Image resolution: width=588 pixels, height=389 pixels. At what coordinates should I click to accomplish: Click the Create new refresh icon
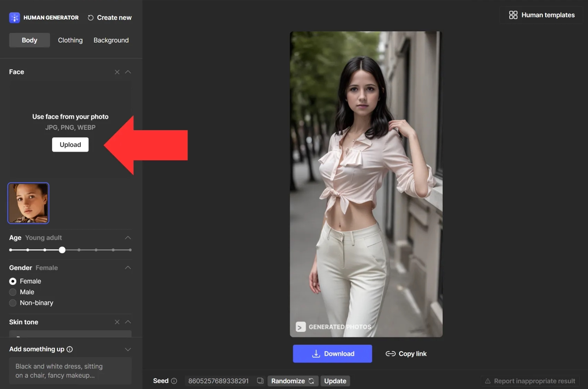coord(91,18)
